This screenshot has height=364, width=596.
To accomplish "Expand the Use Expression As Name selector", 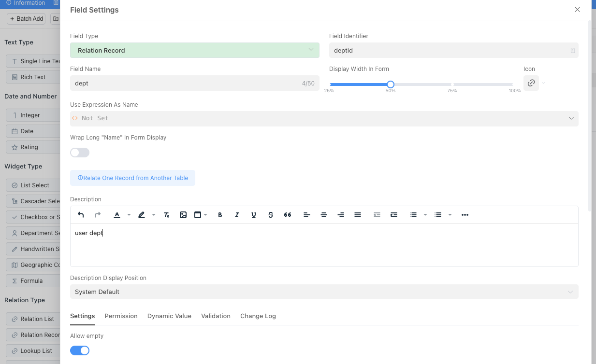I will point(324,118).
